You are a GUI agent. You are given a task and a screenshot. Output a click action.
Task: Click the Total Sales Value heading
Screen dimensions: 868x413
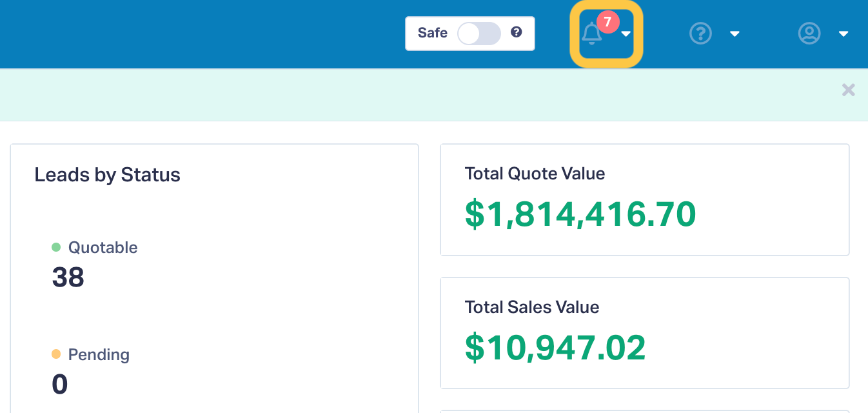click(532, 307)
